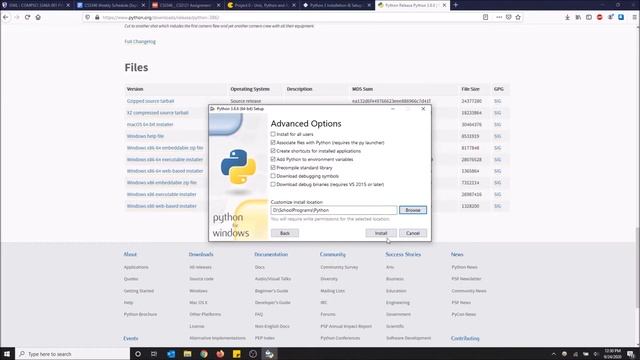Click the Pocket save icon

(509, 17)
